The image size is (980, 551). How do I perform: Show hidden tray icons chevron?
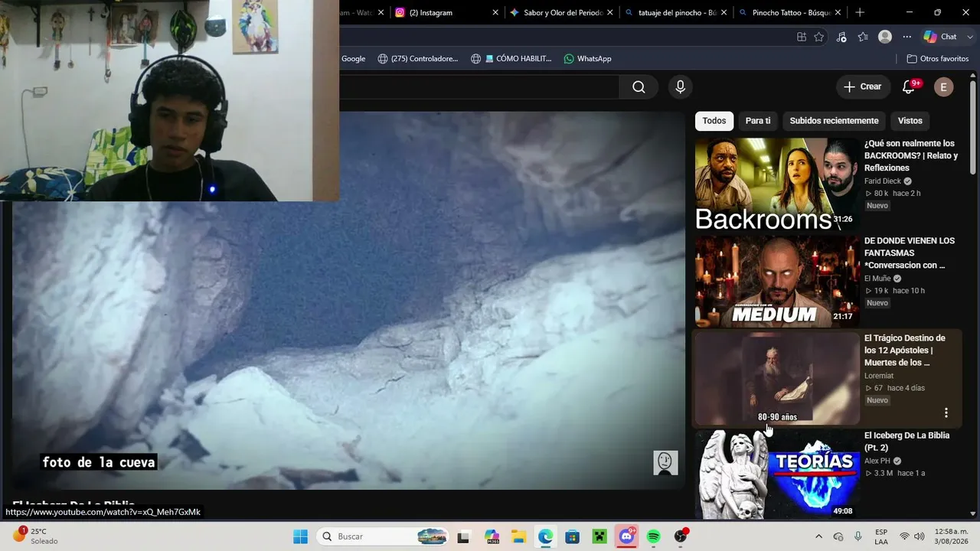[818, 536]
